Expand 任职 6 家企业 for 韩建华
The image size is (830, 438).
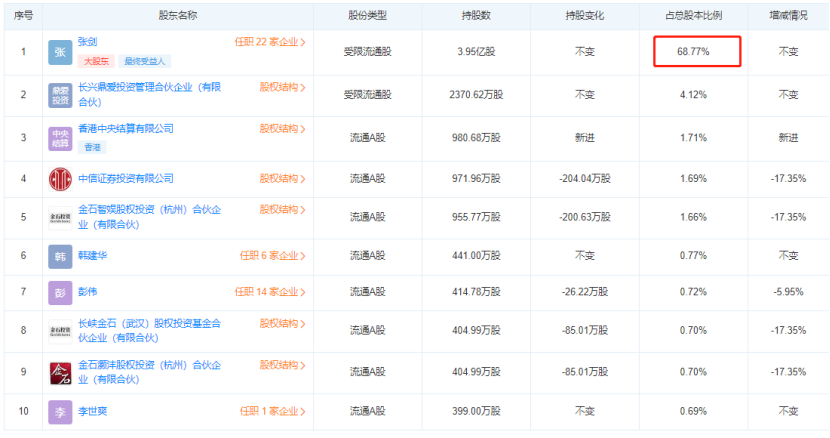point(273,256)
